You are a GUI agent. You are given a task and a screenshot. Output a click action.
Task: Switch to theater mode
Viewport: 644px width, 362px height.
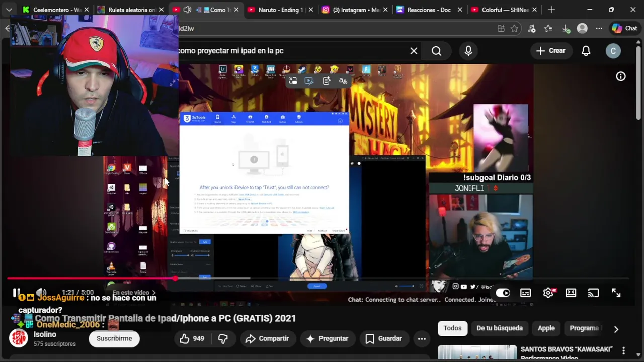571,293
